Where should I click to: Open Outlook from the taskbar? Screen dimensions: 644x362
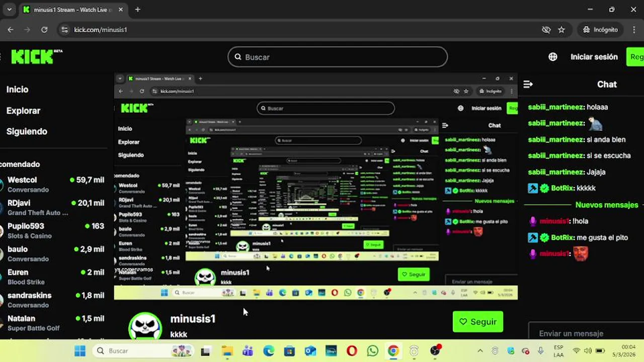[310, 351]
